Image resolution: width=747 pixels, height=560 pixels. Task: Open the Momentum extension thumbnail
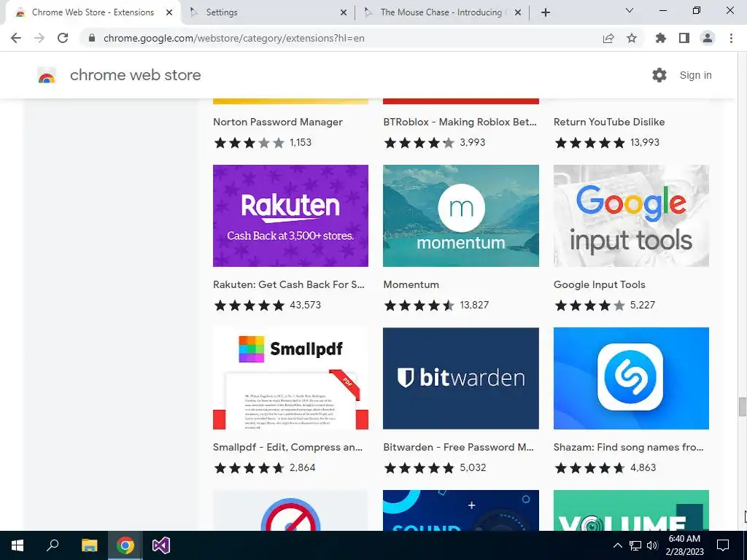(x=461, y=216)
